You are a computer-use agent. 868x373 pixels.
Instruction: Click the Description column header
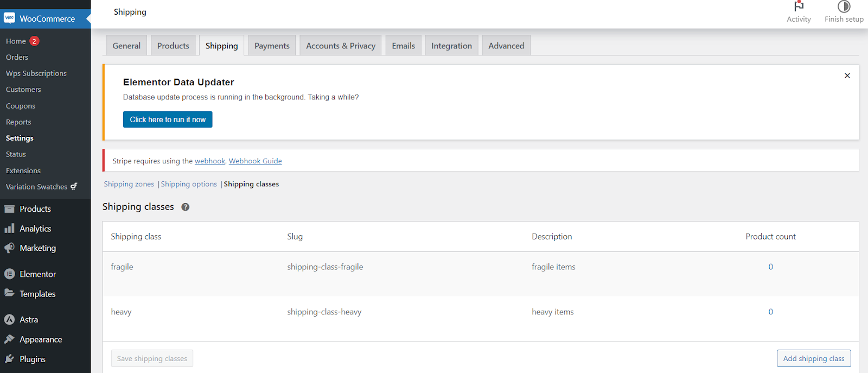552,236
